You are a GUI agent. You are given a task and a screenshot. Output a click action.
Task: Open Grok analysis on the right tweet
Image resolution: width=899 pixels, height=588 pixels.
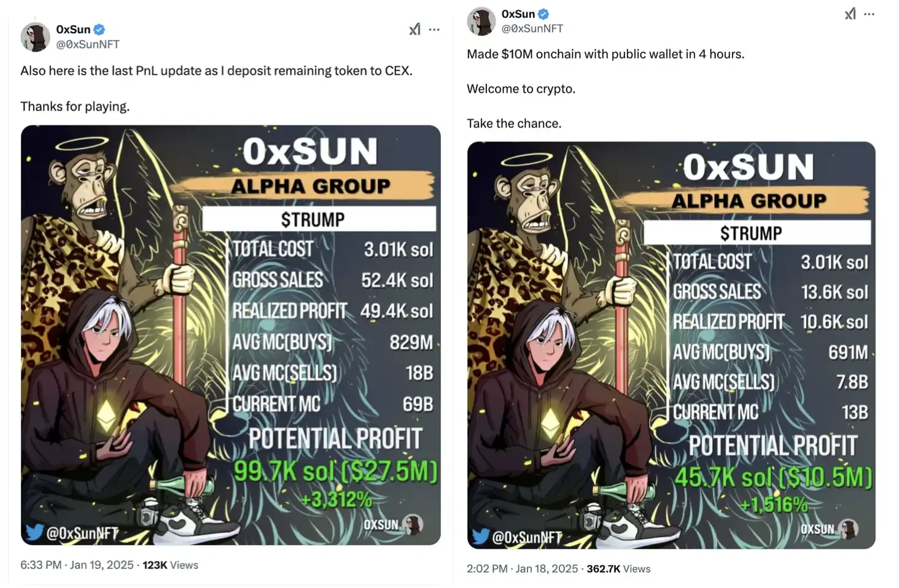pyautogui.click(x=850, y=14)
